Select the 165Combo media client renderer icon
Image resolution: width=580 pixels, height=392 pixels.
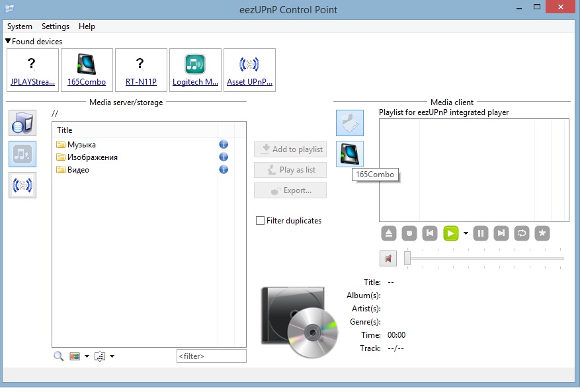pyautogui.click(x=350, y=154)
